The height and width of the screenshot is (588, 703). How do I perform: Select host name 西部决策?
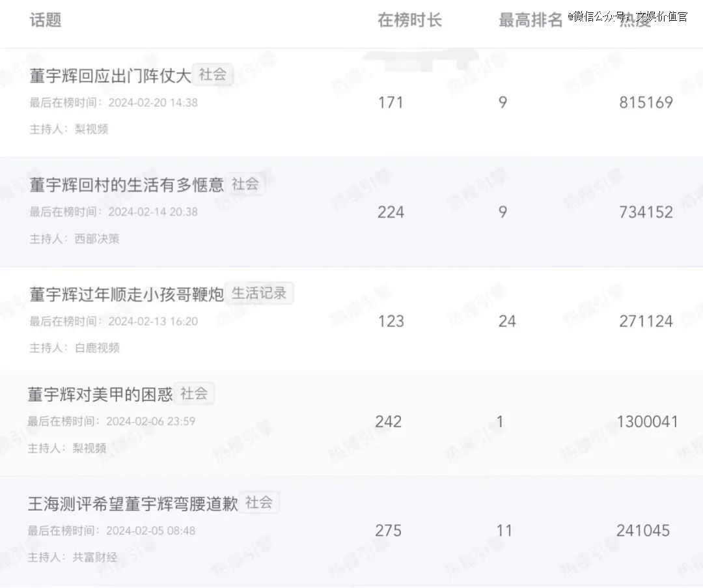click(97, 238)
